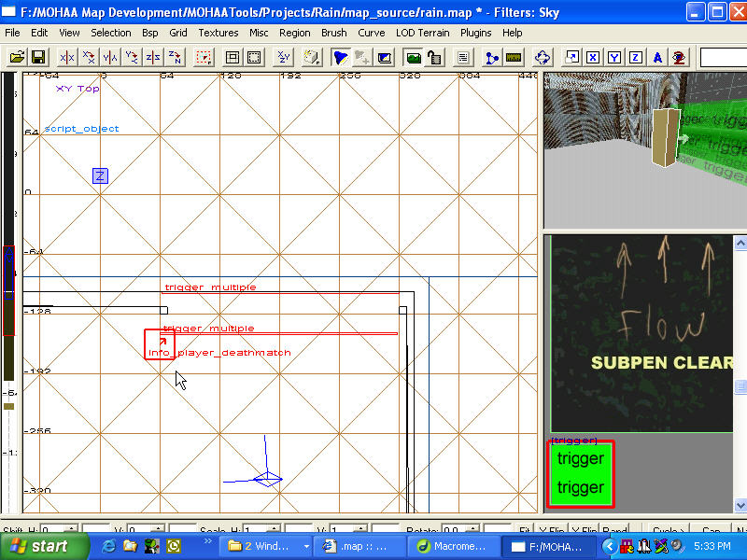Image resolution: width=747 pixels, height=560 pixels.
Task: Save the map with the floppy disk icon
Action: pyautogui.click(x=38, y=58)
